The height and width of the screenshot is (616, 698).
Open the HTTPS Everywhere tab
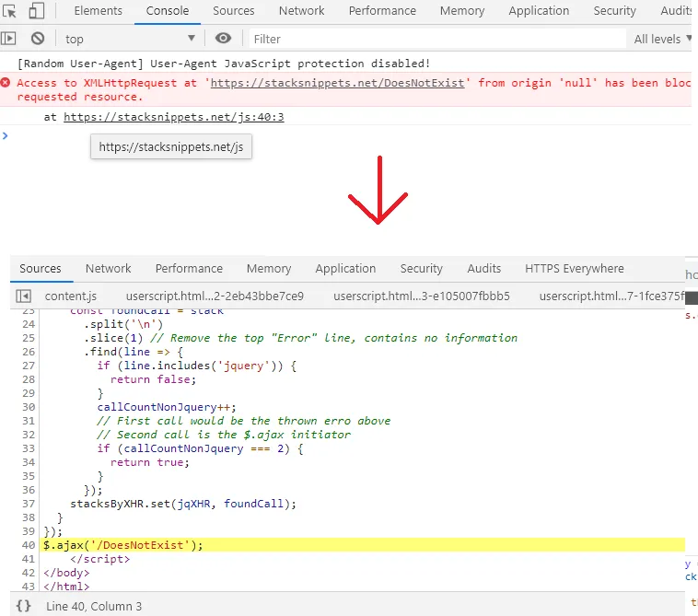click(x=575, y=268)
